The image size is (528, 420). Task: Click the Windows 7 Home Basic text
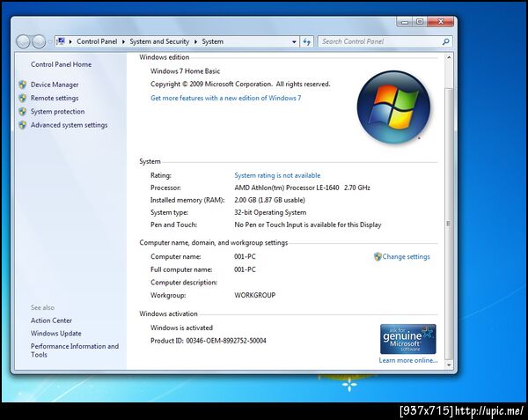(x=185, y=71)
